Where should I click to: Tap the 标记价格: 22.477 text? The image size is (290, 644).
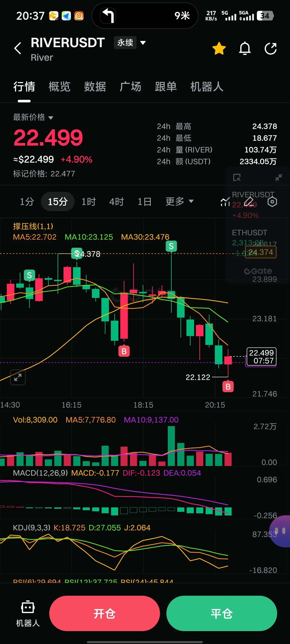point(44,174)
